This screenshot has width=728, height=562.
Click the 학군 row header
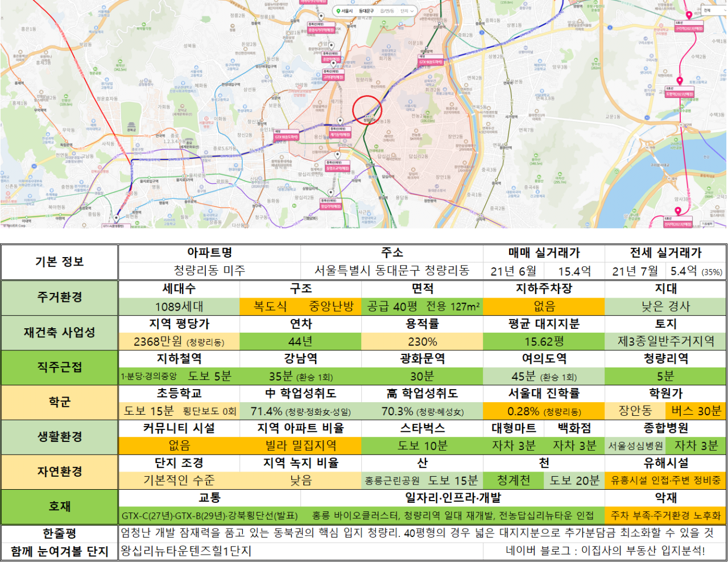click(59, 402)
